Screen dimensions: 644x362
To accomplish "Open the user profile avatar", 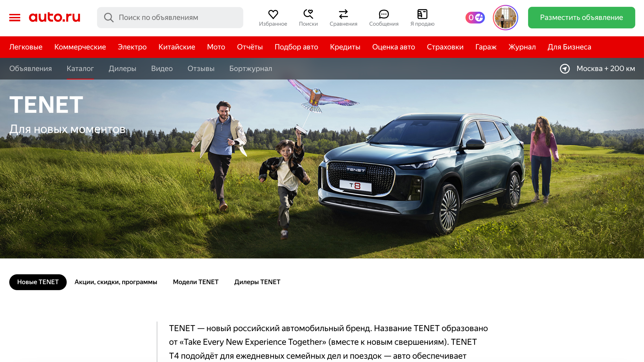I will tap(505, 18).
